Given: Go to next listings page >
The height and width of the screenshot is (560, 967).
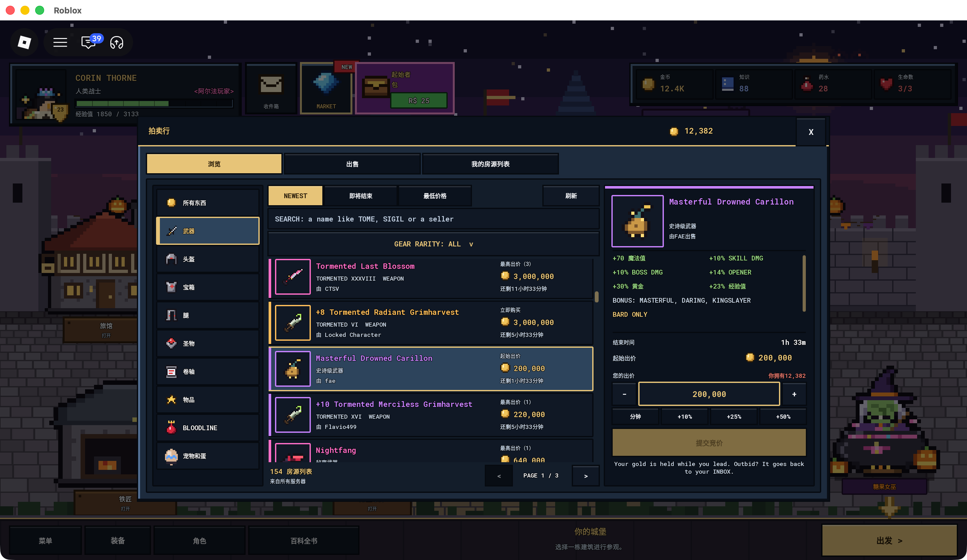Looking at the screenshot, I should pyautogui.click(x=586, y=476).
